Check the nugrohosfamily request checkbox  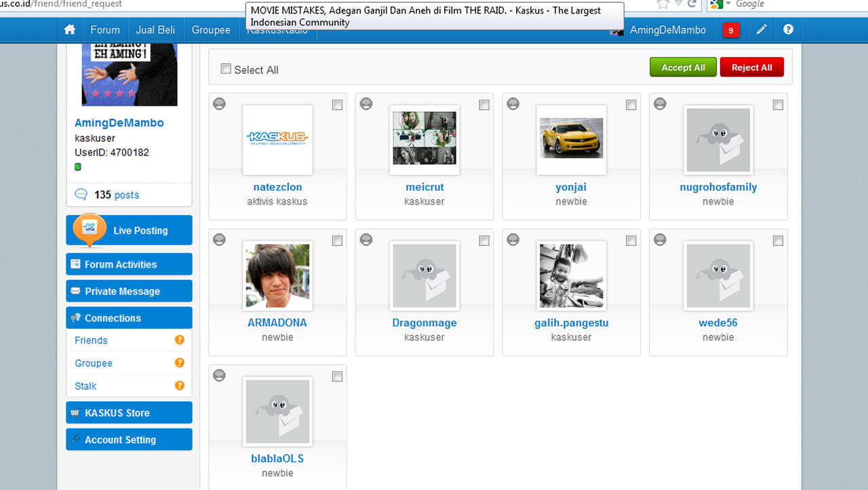(778, 105)
